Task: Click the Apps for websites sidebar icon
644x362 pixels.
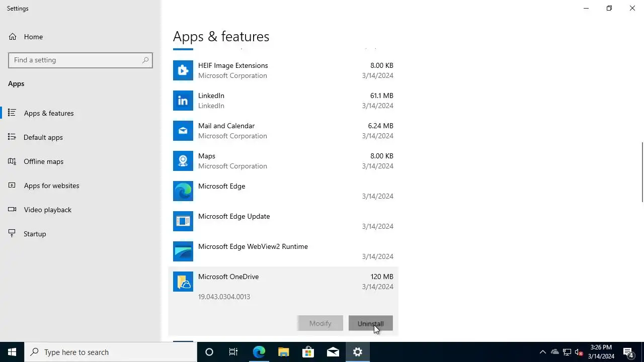Action: pos(12,186)
